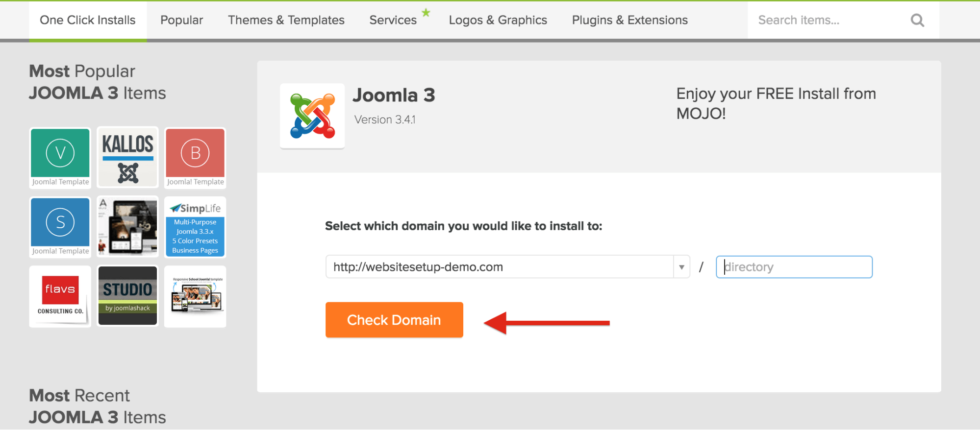Switch to the Popular tab
This screenshot has height=430, width=980.
tap(181, 20)
